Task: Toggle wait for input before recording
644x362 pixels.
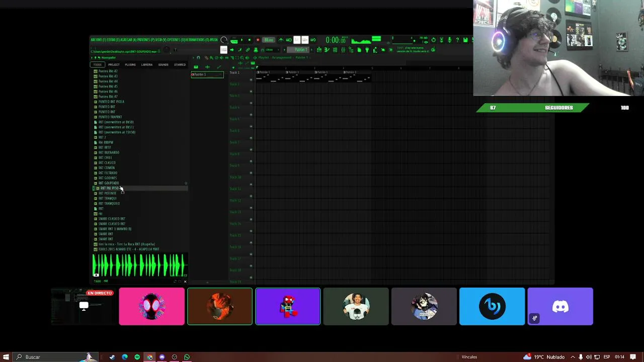Action: 288,40
